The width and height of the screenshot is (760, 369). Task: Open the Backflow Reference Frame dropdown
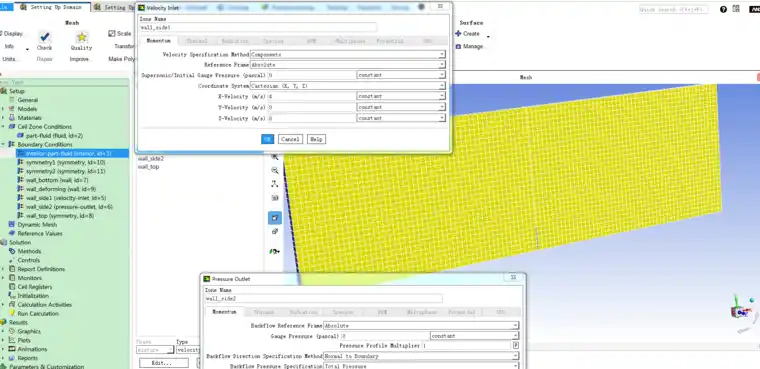click(421, 326)
